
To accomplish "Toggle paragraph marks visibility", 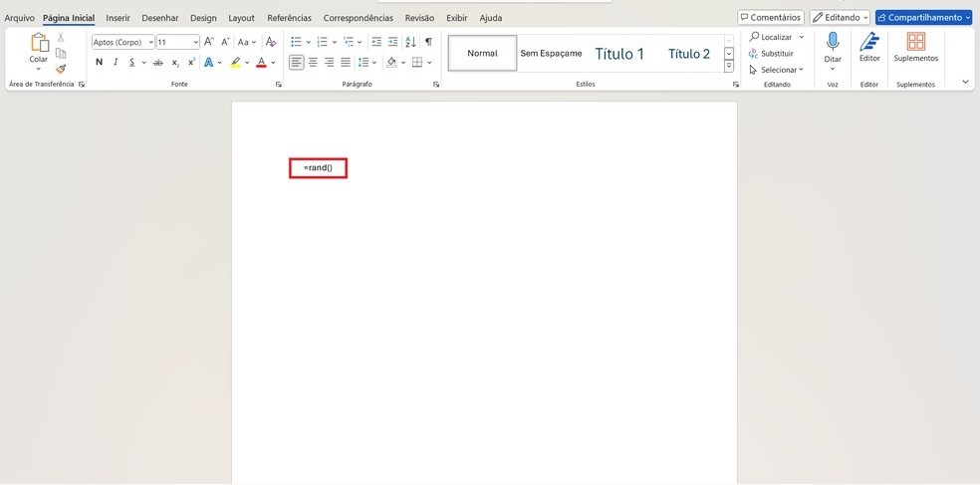I will [x=428, y=42].
